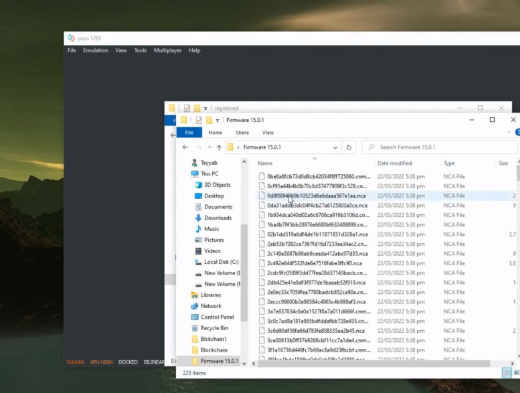Maximize the registered explorer window
This screenshot has width=520, height=393.
tap(480, 108)
